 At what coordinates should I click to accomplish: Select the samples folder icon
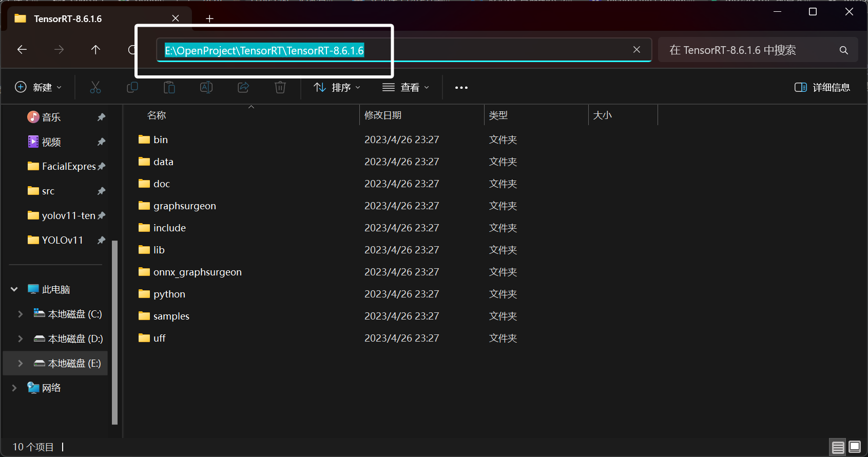[x=144, y=316]
